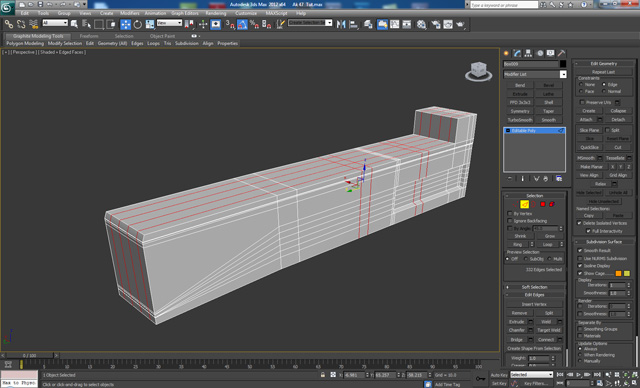Select Border sub-object level icon
This screenshot has width=640, height=388.
coord(533,204)
